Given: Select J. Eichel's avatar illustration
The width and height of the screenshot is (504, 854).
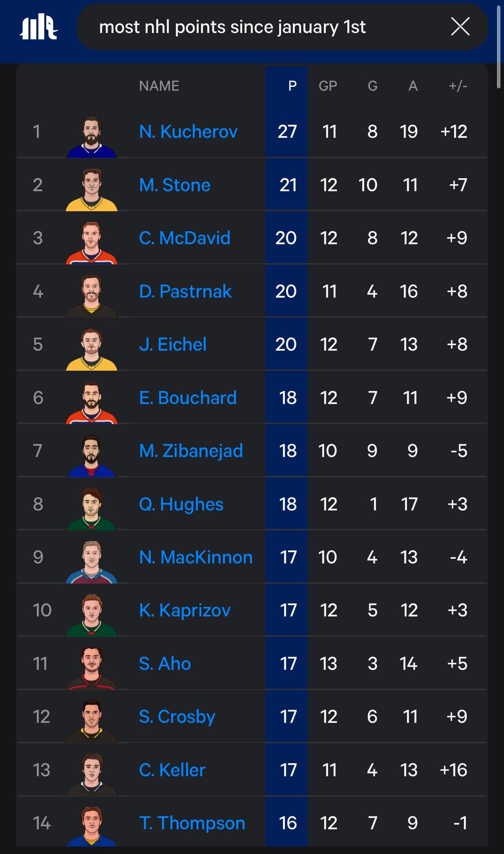Looking at the screenshot, I should pyautogui.click(x=91, y=349).
